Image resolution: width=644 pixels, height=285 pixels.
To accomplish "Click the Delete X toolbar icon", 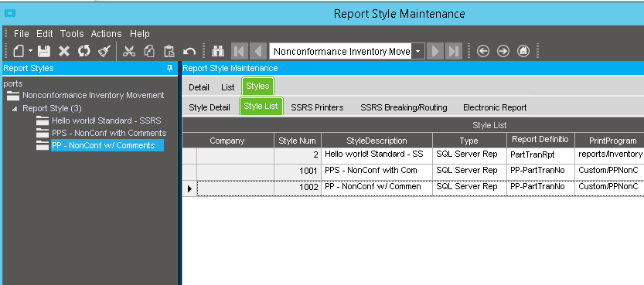I will coord(64,51).
